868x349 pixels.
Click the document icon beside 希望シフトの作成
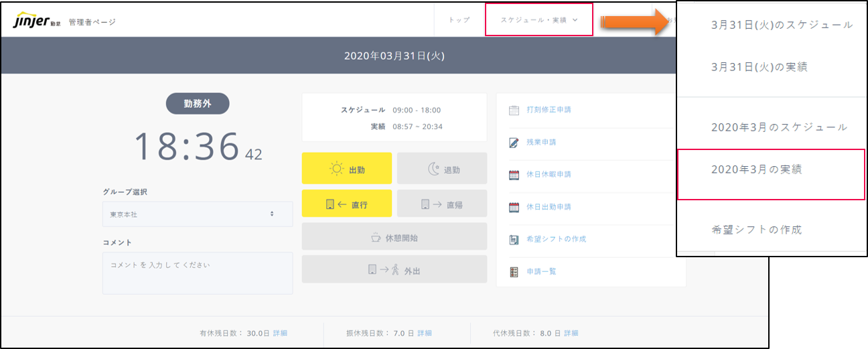coord(514,239)
